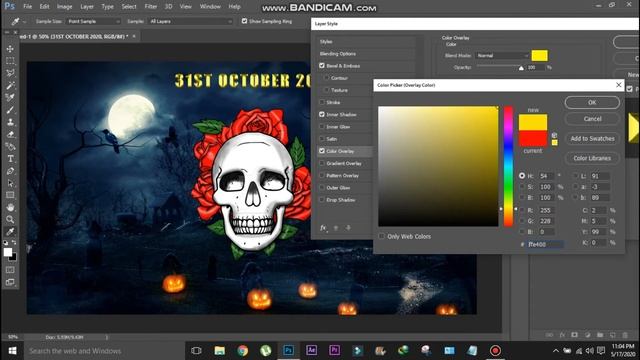Enable the Contour checkbox
640x360 pixels.
(327, 78)
